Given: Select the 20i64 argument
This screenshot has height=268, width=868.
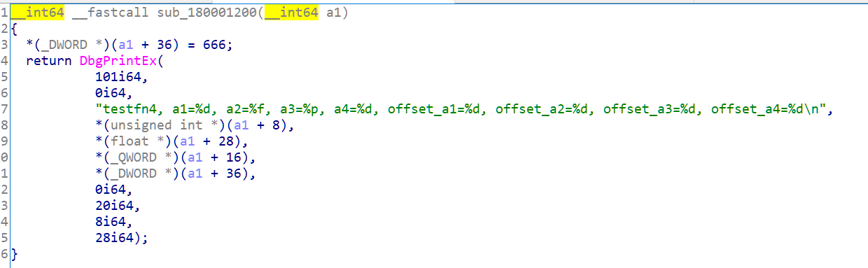Looking at the screenshot, I should [115, 205].
